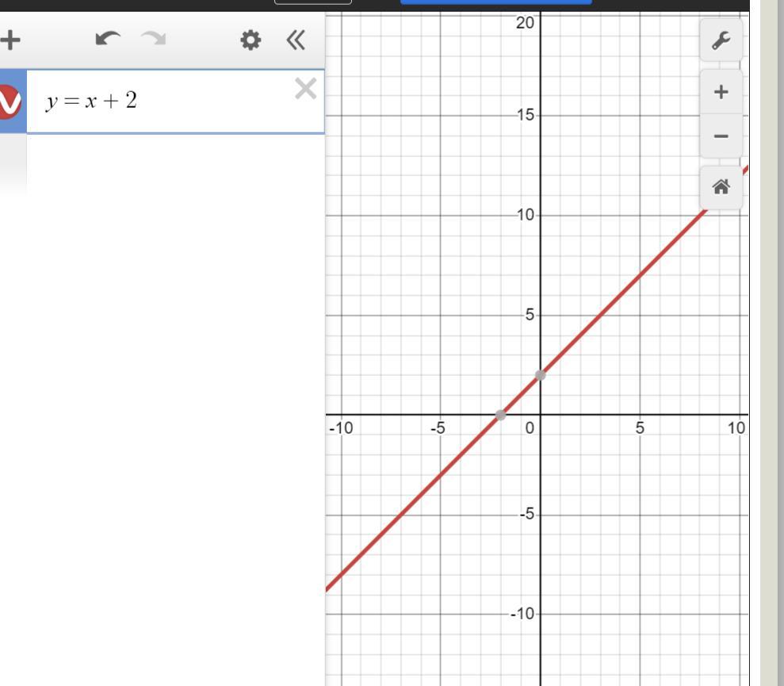Viewport: 784px width, 686px height.
Task: Click the scrollbar on the right edge
Action: 772,343
